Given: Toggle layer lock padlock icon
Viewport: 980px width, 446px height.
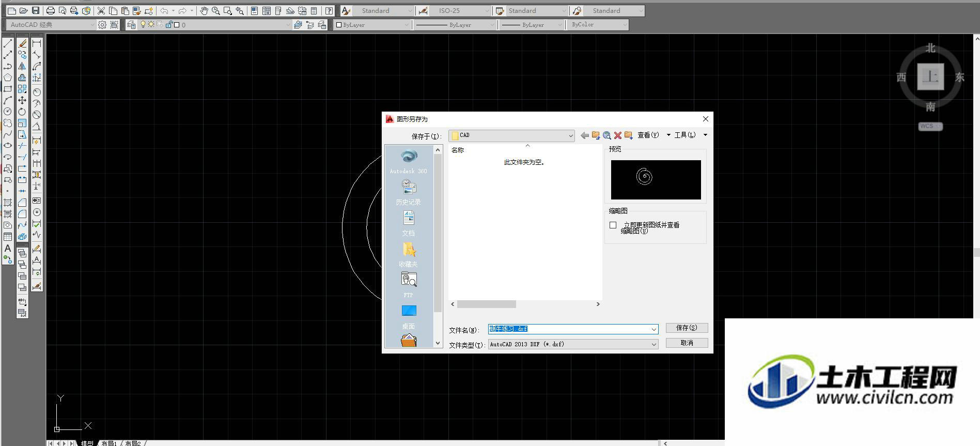Looking at the screenshot, I should tap(168, 24).
